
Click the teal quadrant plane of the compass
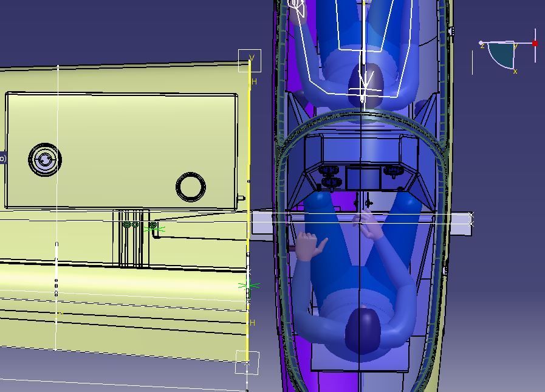(x=502, y=55)
